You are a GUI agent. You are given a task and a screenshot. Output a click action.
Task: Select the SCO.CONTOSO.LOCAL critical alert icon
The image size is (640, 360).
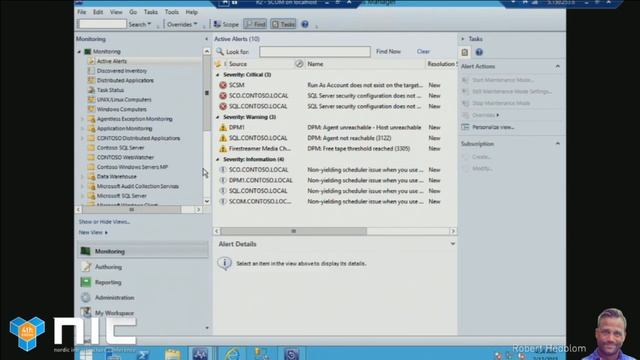223,96
